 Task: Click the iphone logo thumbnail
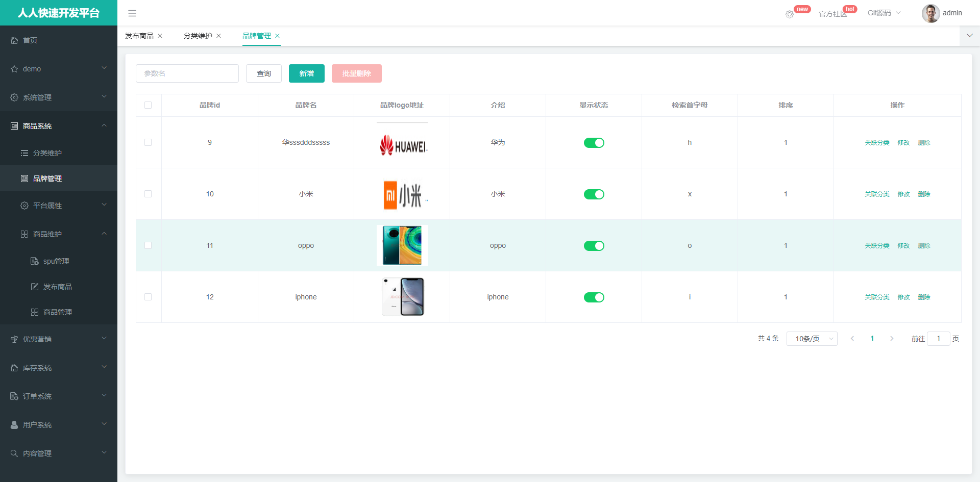coord(402,297)
